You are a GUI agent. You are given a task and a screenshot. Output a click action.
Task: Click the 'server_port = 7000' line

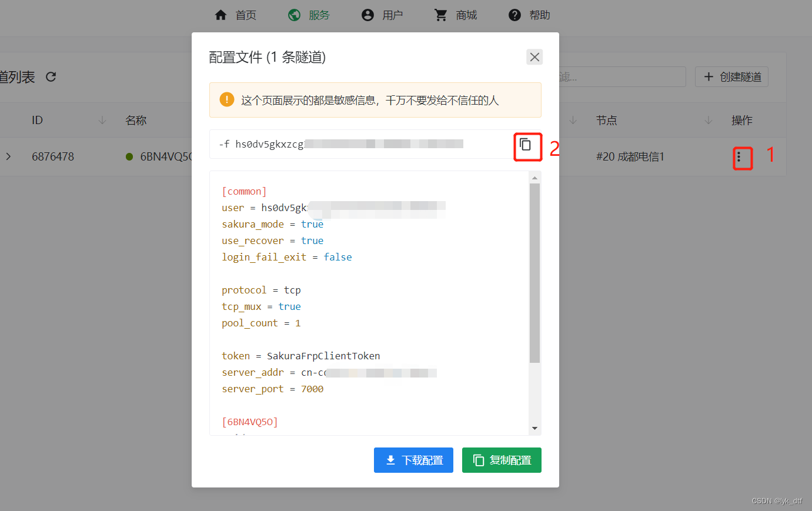coord(273,389)
